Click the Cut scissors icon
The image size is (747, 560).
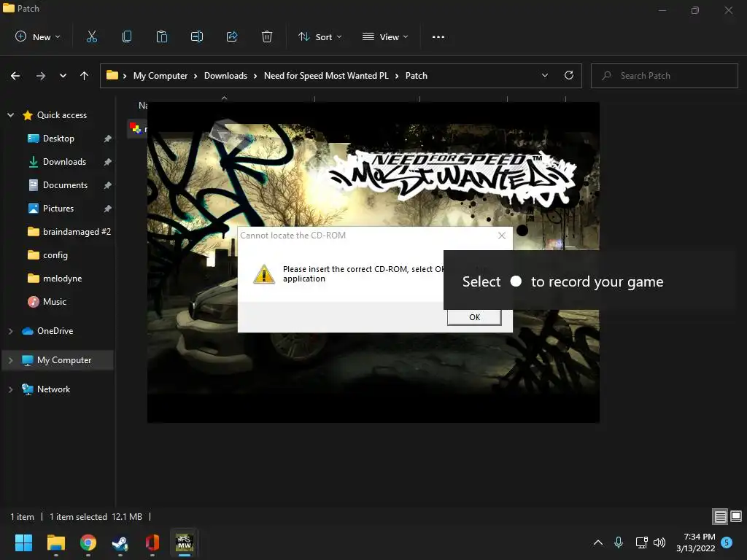[92, 36]
